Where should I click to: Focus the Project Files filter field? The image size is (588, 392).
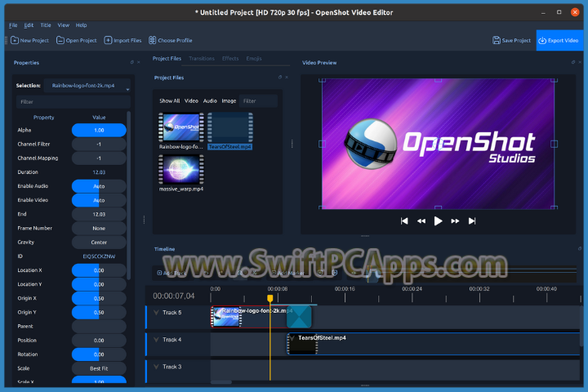(258, 101)
